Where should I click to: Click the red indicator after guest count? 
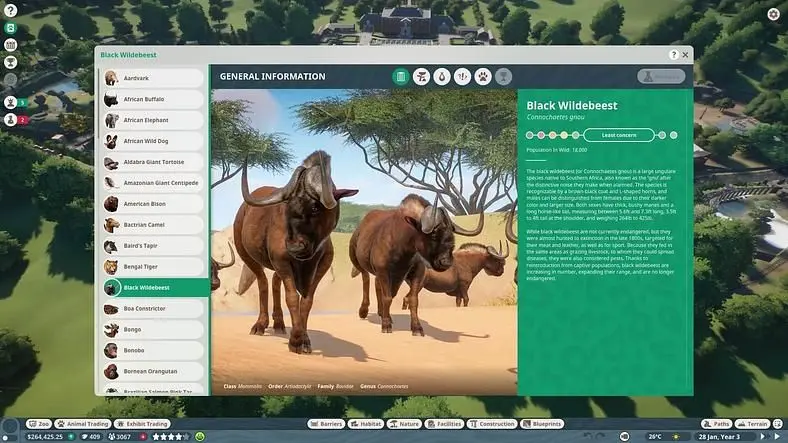(x=143, y=436)
